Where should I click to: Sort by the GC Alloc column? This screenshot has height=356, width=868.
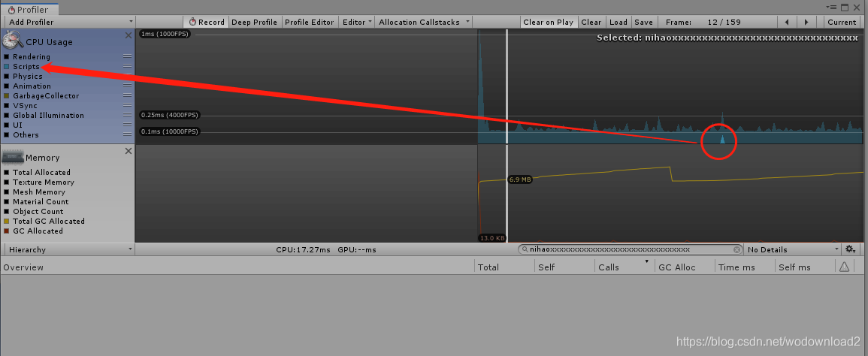click(x=685, y=267)
